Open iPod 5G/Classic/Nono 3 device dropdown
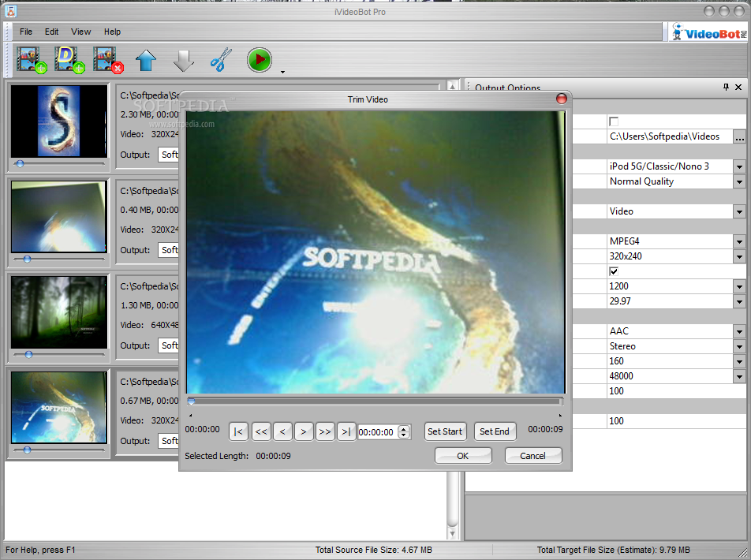The width and height of the screenshot is (751, 560). coord(739,166)
